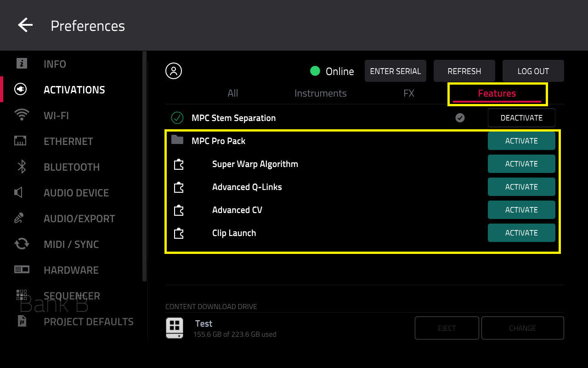Activate Clip Launch
588x368 pixels.
(521, 233)
